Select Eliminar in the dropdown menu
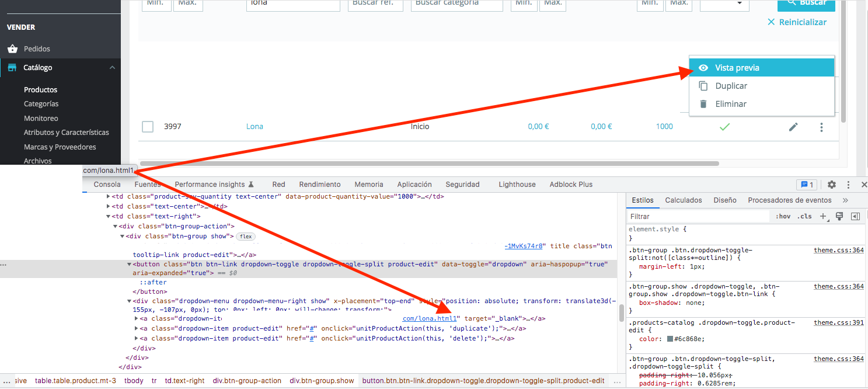868x389 pixels. pyautogui.click(x=762, y=104)
